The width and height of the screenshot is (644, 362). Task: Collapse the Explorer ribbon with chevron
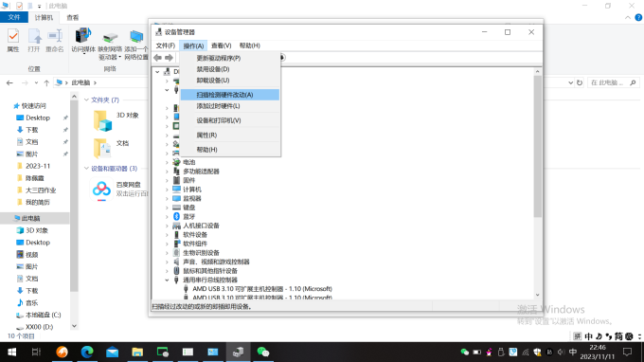click(628, 17)
